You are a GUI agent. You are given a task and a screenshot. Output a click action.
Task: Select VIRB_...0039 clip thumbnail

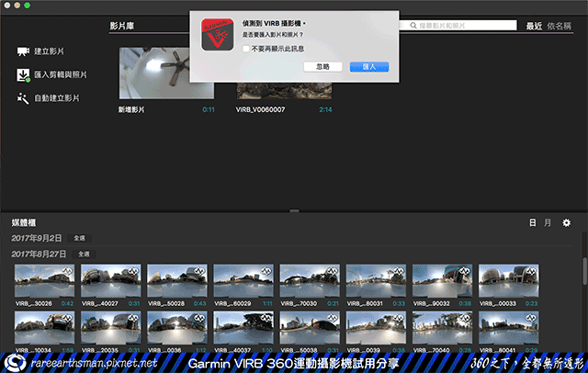pos(376,328)
